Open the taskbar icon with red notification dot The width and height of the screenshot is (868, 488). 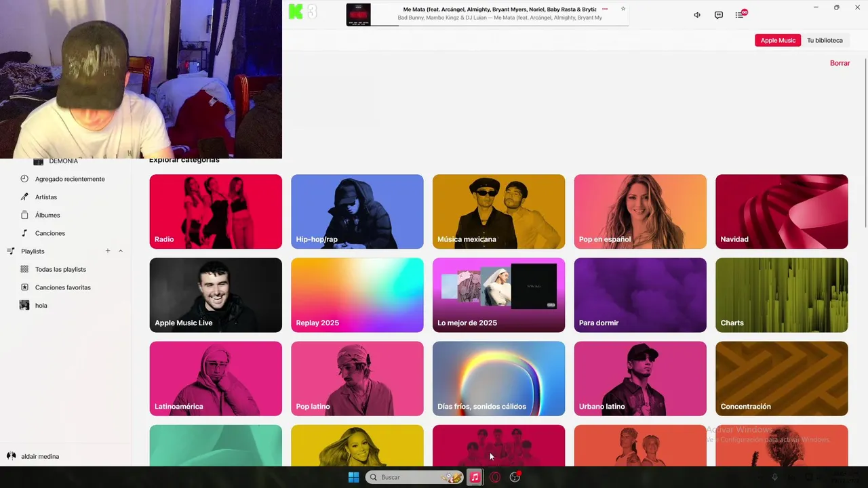pyautogui.click(x=515, y=477)
